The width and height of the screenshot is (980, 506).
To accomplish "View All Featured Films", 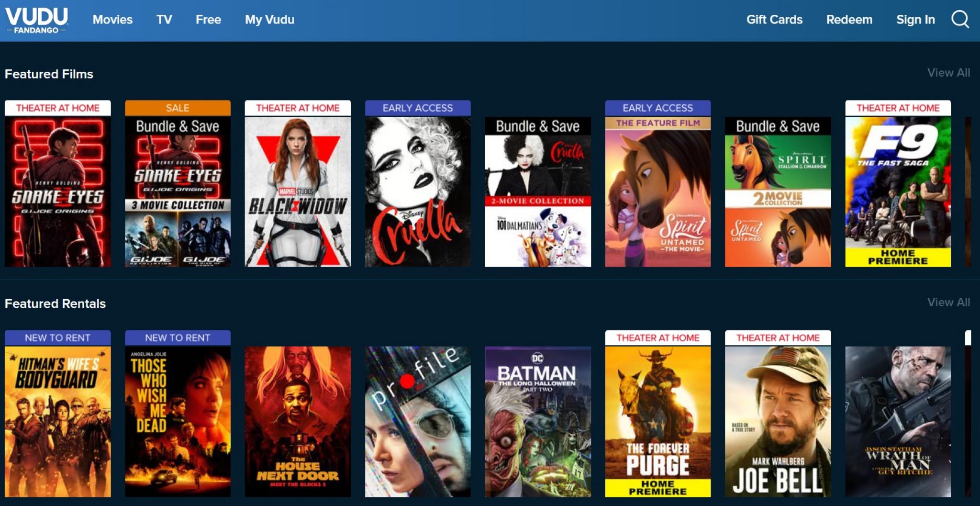I will pyautogui.click(x=948, y=73).
